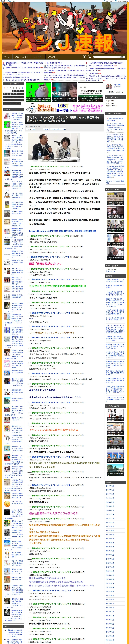Open the ハンJ速報 header banner

tap(64, 28)
